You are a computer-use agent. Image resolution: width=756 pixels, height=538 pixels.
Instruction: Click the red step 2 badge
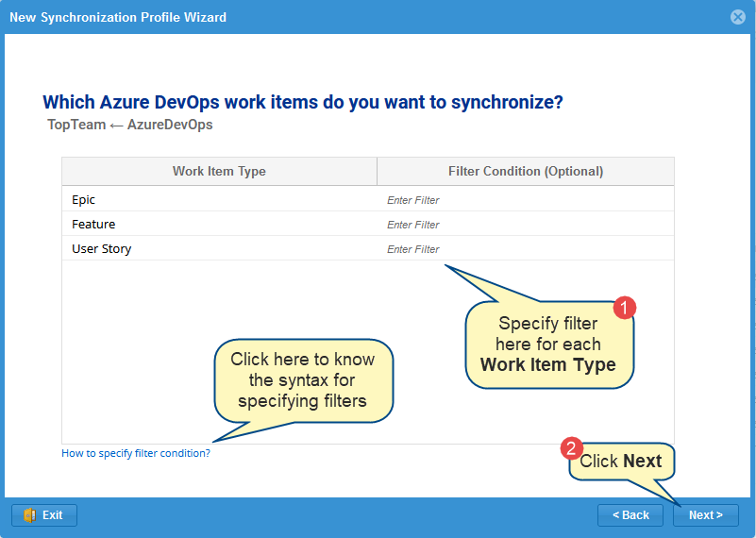click(x=571, y=447)
